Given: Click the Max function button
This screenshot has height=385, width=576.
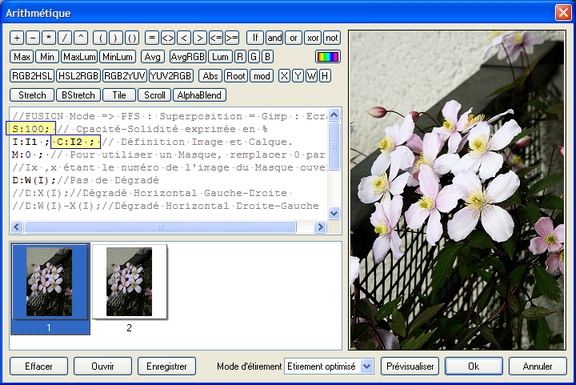Looking at the screenshot, I should coord(22,57).
